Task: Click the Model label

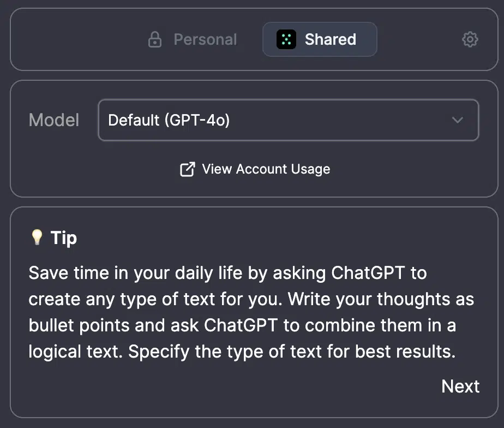Action: (x=54, y=120)
